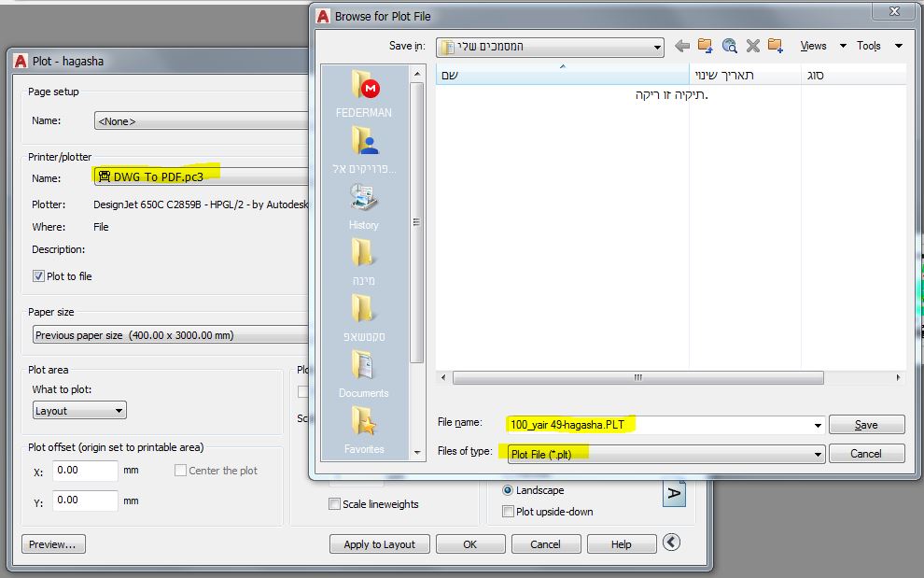Open the Favorites shortcut

click(364, 430)
